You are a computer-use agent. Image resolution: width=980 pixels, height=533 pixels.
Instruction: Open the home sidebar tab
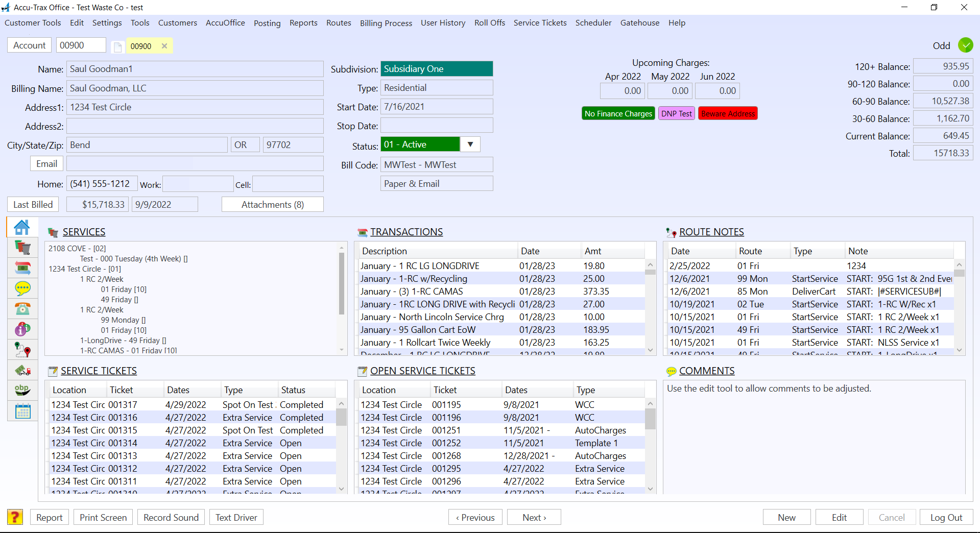pos(22,227)
